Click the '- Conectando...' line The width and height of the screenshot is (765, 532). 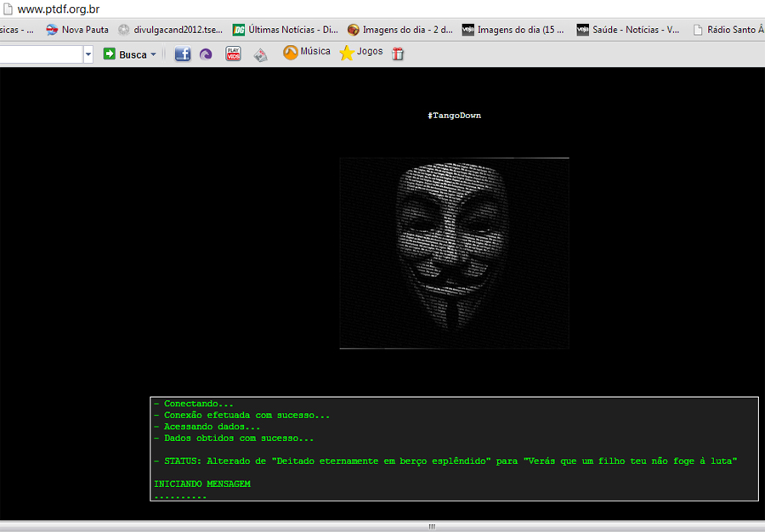[x=194, y=404]
